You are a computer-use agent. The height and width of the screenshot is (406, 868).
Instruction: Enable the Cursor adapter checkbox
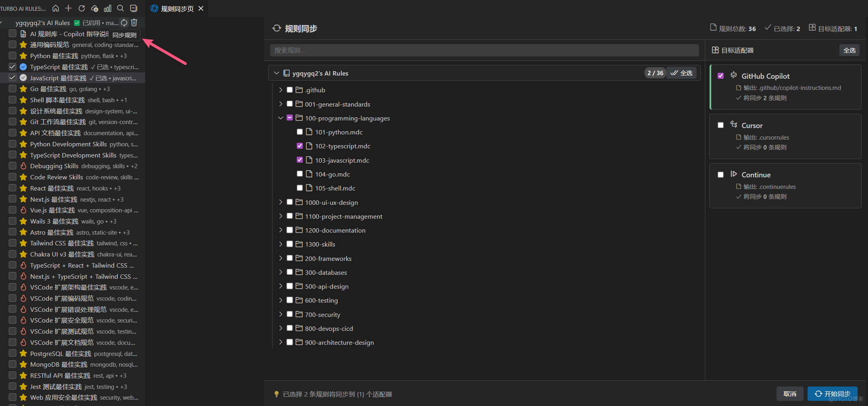(x=720, y=125)
